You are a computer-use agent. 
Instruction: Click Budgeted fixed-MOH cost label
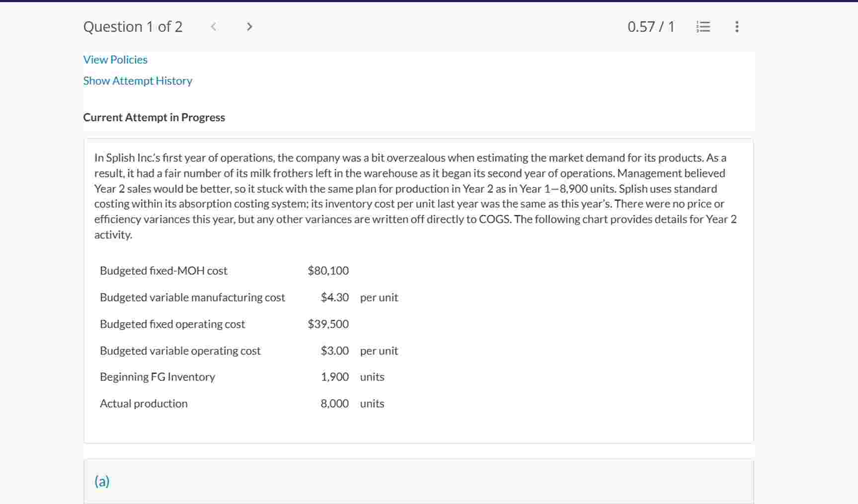[x=163, y=271]
